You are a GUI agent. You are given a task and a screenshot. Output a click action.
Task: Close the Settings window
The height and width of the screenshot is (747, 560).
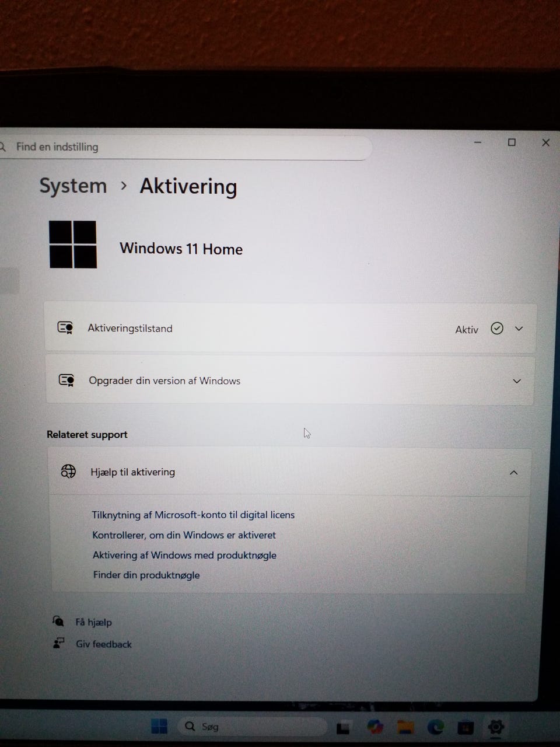[546, 142]
